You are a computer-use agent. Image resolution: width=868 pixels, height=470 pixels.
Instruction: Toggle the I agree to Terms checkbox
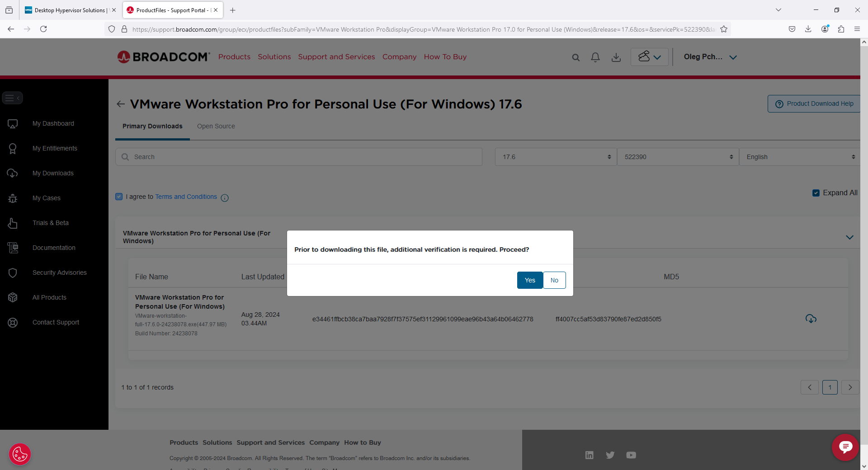click(119, 197)
